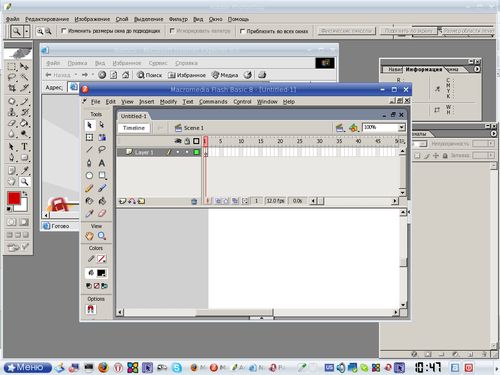
Task: Toggle Snap to Objects magnet option
Action: click(91, 310)
